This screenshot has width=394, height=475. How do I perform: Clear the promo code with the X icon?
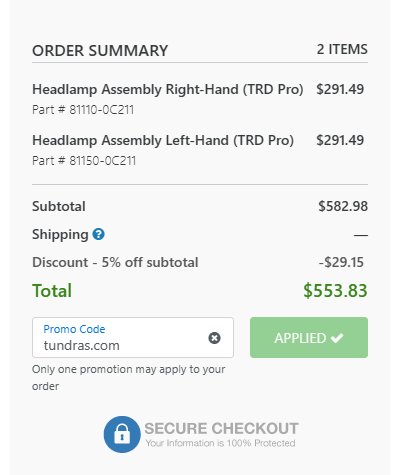(214, 338)
